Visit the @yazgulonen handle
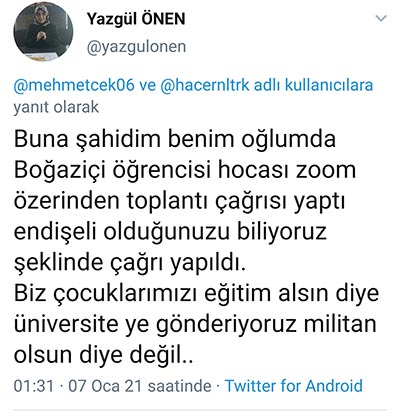Screen dimensions: 400x418 pyautogui.click(x=136, y=47)
